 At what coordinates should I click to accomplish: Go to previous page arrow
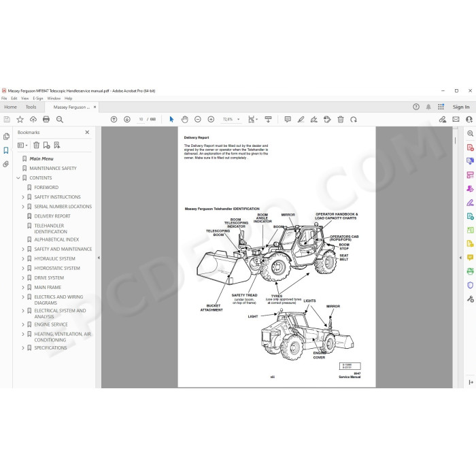114,119
